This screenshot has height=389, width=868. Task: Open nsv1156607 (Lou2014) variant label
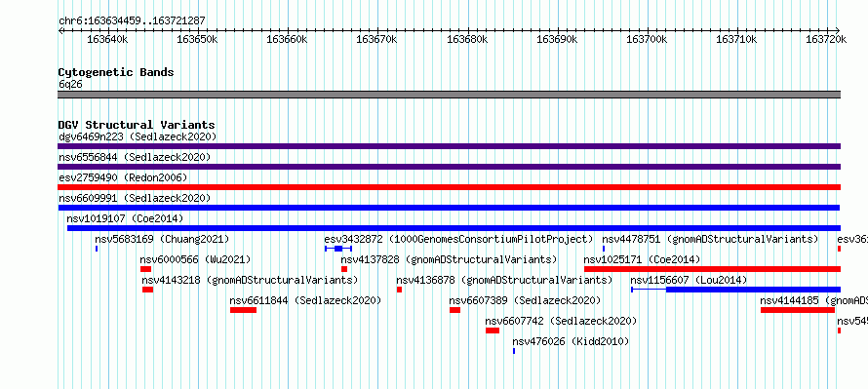pyautogui.click(x=689, y=280)
